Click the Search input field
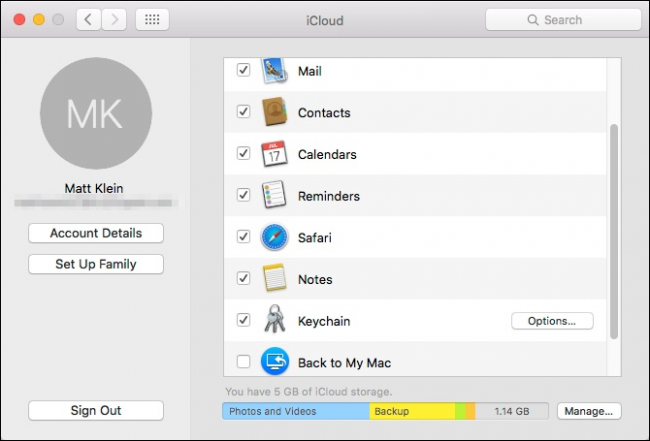This screenshot has height=441, width=650. coord(563,19)
